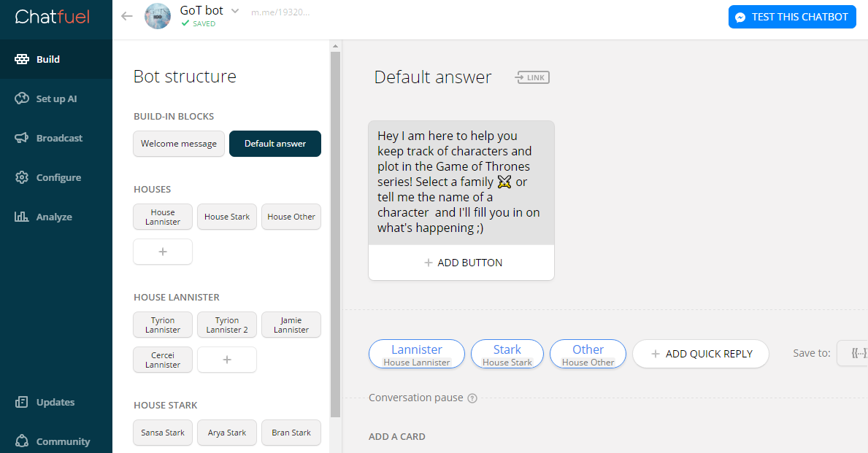Viewport: 868px width, 453px height.
Task: Click the Broadcast megaphone icon
Action: [x=22, y=138]
